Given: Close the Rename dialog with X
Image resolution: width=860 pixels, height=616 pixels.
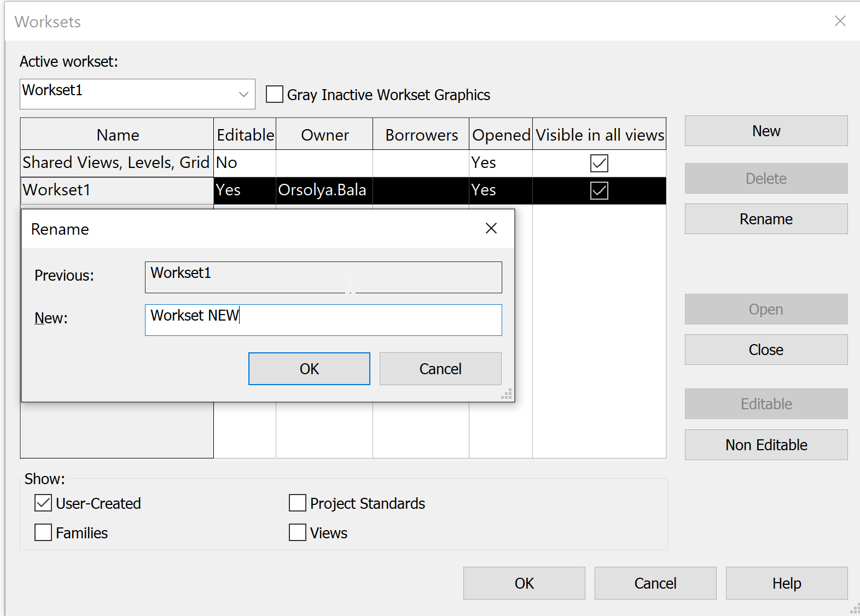Looking at the screenshot, I should click(x=491, y=228).
